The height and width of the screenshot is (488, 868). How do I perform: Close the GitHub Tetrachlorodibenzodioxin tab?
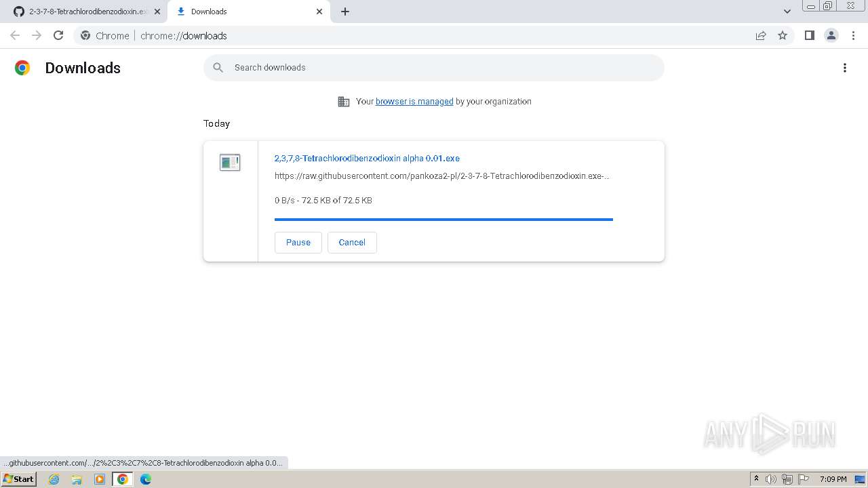(x=157, y=12)
